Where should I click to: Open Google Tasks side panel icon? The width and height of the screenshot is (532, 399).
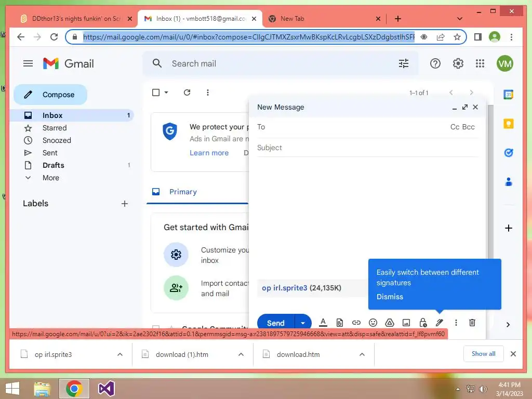[x=508, y=153]
